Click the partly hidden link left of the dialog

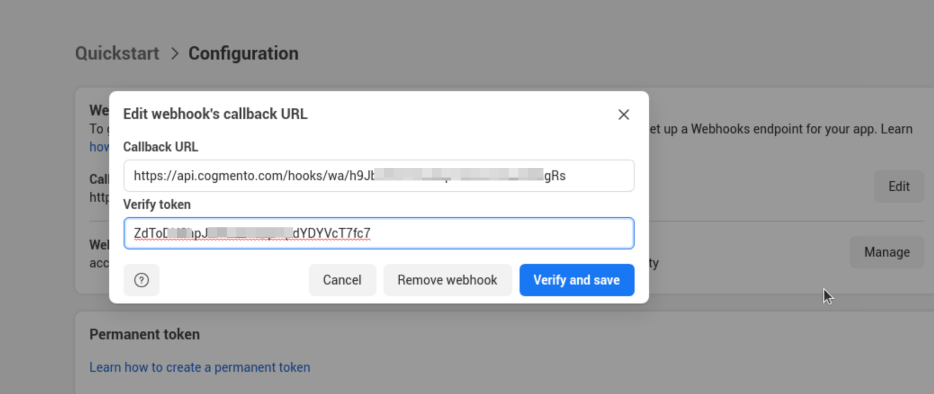tap(99, 147)
